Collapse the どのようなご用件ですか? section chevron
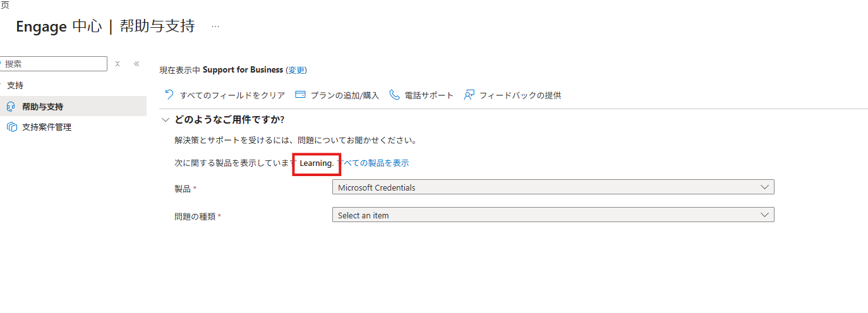The image size is (868, 313). [166, 119]
